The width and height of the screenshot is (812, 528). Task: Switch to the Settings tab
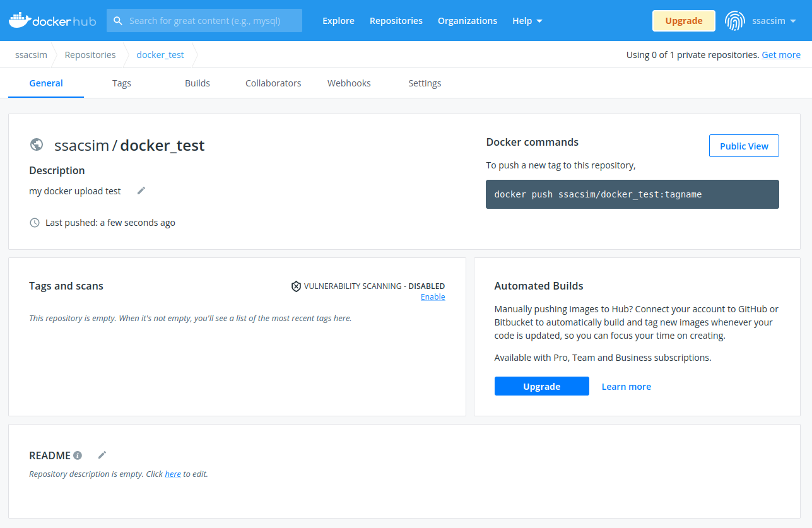point(425,83)
